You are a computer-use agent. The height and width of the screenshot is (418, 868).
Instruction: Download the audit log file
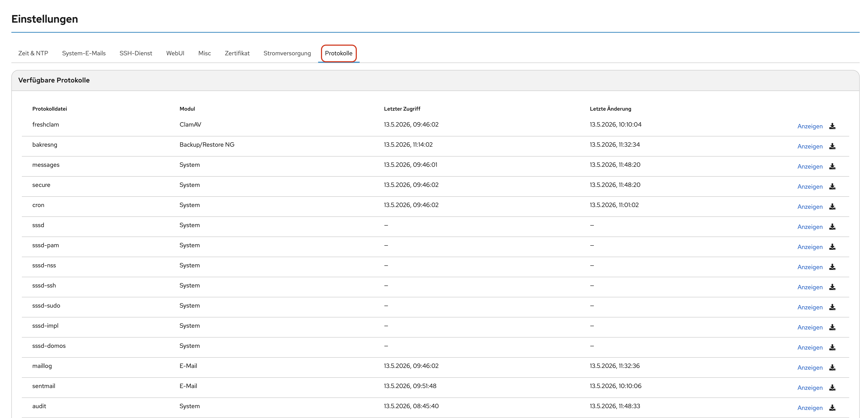tap(832, 408)
